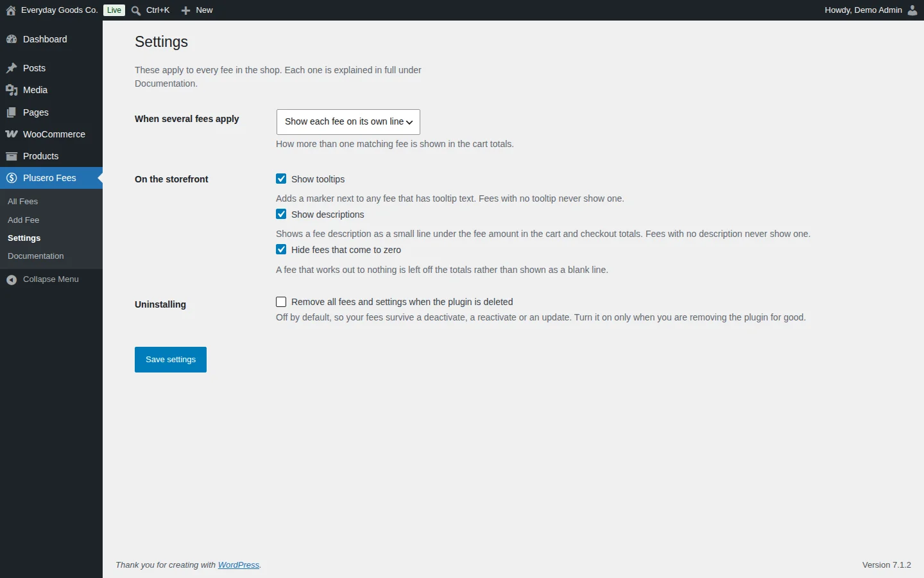Click the Save settings button
The height and width of the screenshot is (578, 924).
click(171, 360)
